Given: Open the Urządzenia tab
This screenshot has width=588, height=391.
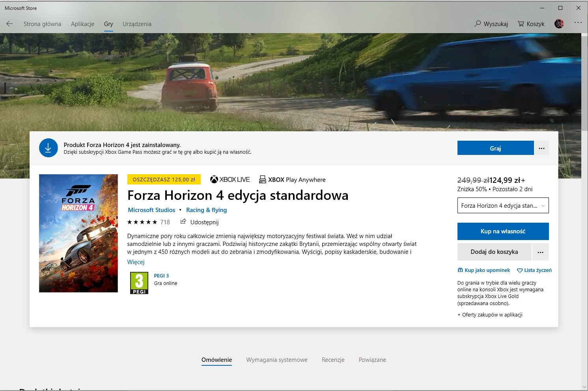Looking at the screenshot, I should (x=137, y=24).
